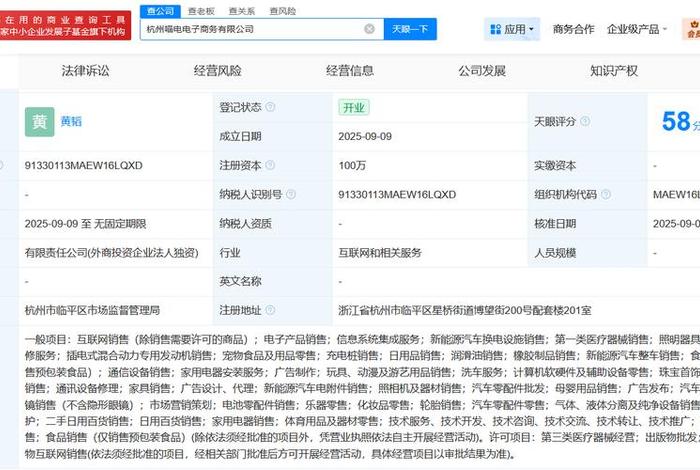Click the 英文名称 label
Viewport: 700px width, 470px height.
coord(240,281)
